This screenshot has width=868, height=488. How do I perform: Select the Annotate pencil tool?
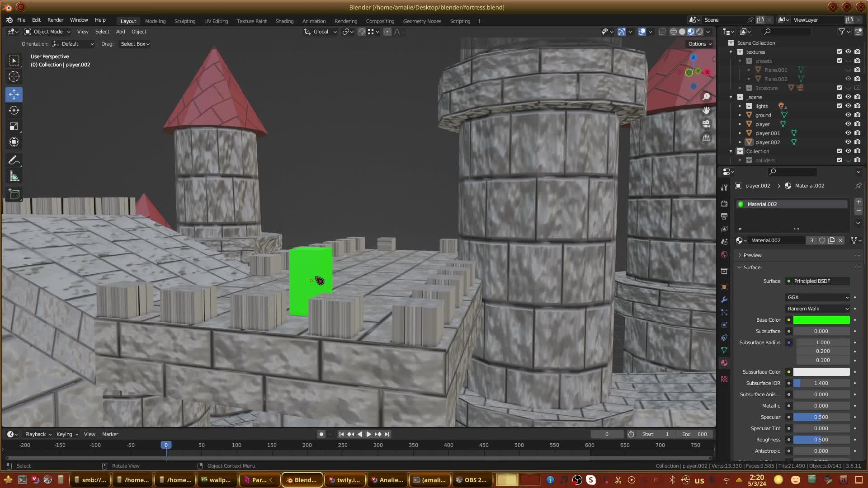coord(14,160)
